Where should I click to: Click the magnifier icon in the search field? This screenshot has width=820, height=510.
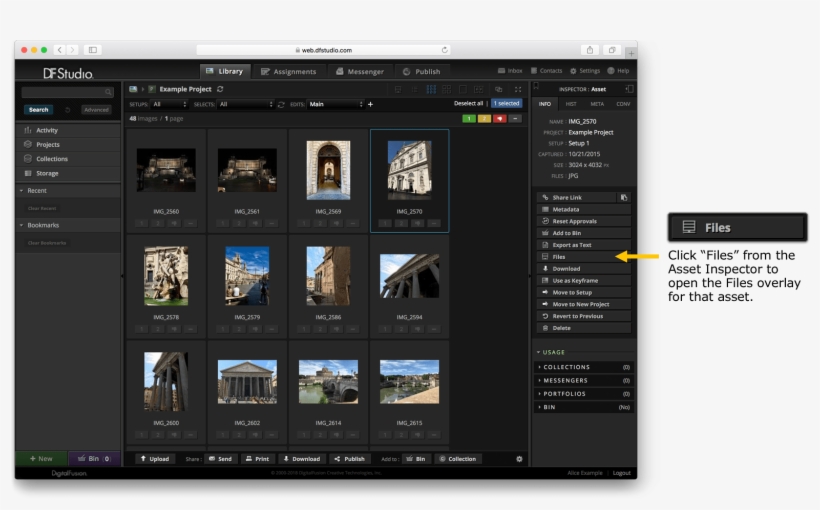(x=108, y=92)
